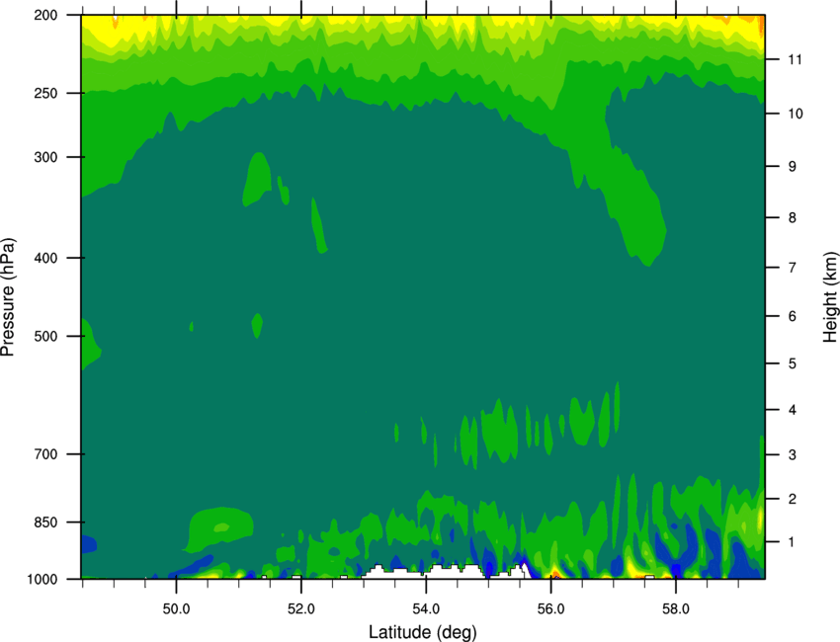Click the 'Pressure (hPa)' axis title
The height and width of the screenshot is (642, 840).
(x=8, y=297)
